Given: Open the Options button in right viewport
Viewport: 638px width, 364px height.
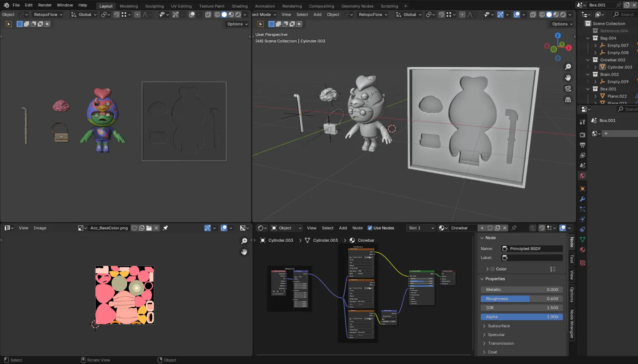Looking at the screenshot, I should 562,24.
